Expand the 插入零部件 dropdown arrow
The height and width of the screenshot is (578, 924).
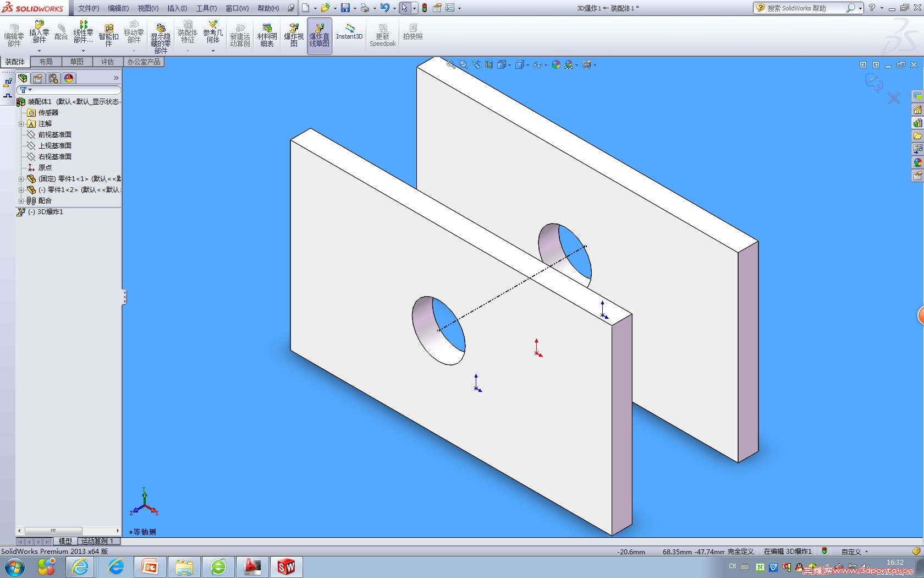(x=39, y=51)
